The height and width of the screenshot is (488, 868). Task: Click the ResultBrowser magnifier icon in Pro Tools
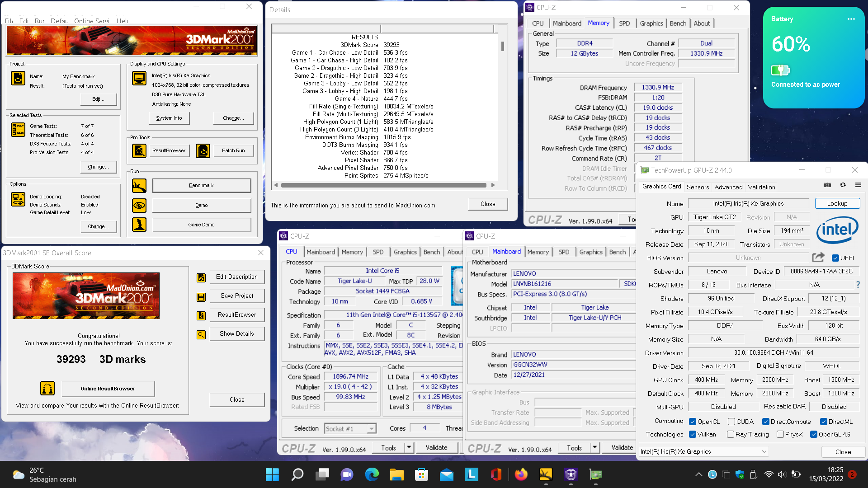coord(139,150)
